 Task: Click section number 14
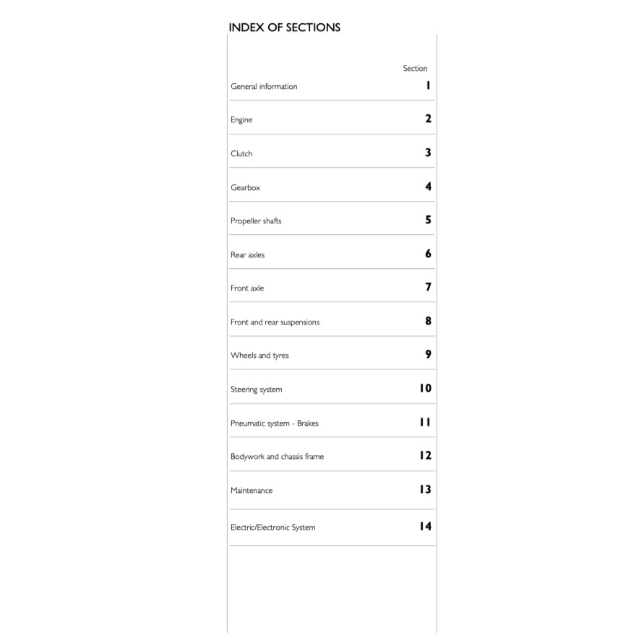point(425,526)
